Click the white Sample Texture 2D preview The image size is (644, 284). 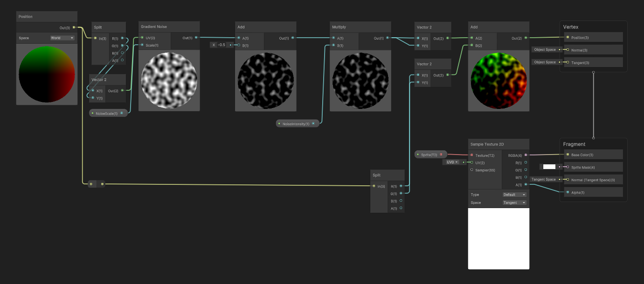click(499, 238)
